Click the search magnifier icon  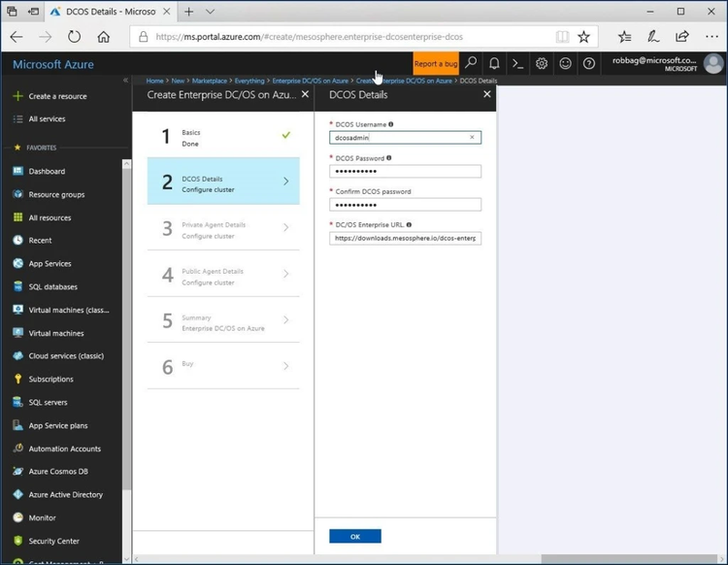471,63
